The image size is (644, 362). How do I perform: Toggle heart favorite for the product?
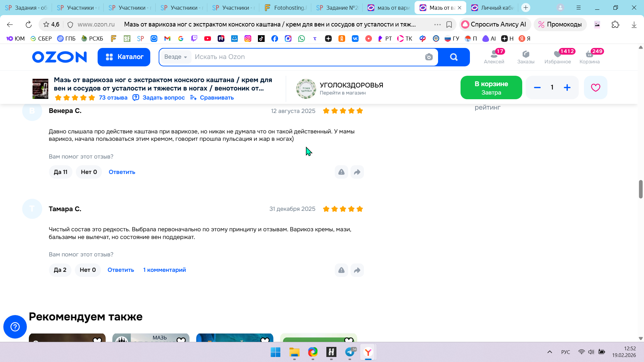(x=595, y=87)
